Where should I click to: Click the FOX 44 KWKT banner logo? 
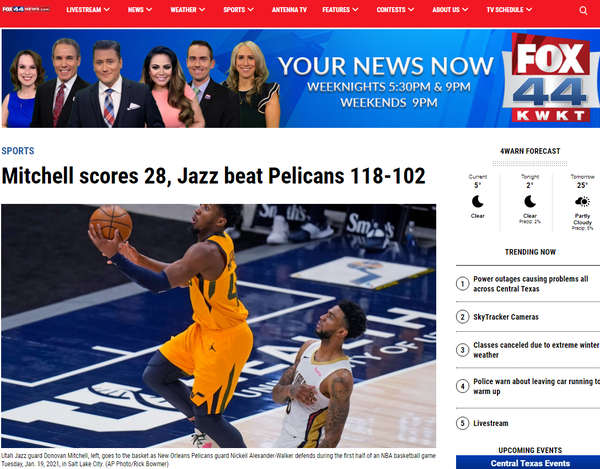tap(551, 78)
